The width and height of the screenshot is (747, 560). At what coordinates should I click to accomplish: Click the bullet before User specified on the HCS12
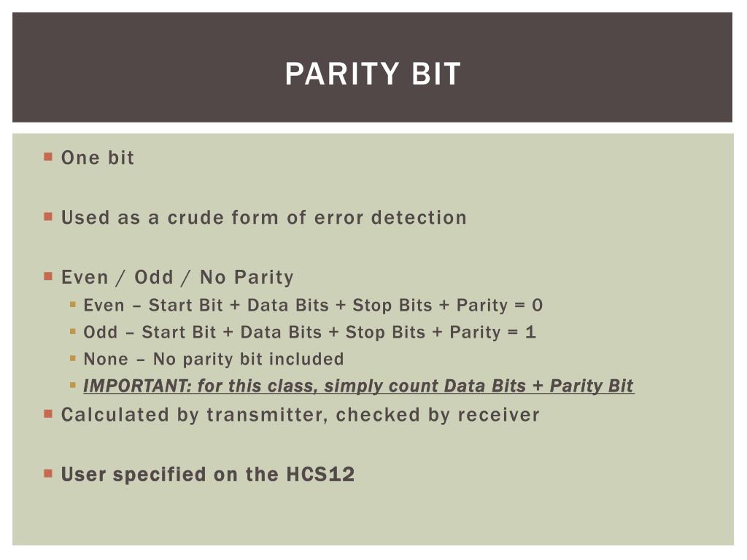pyautogui.click(x=48, y=473)
